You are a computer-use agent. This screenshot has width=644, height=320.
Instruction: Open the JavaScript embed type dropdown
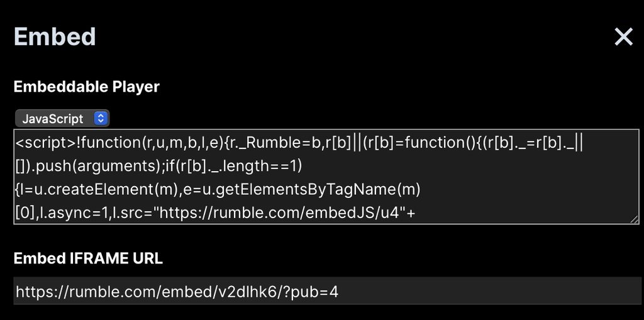(62, 118)
